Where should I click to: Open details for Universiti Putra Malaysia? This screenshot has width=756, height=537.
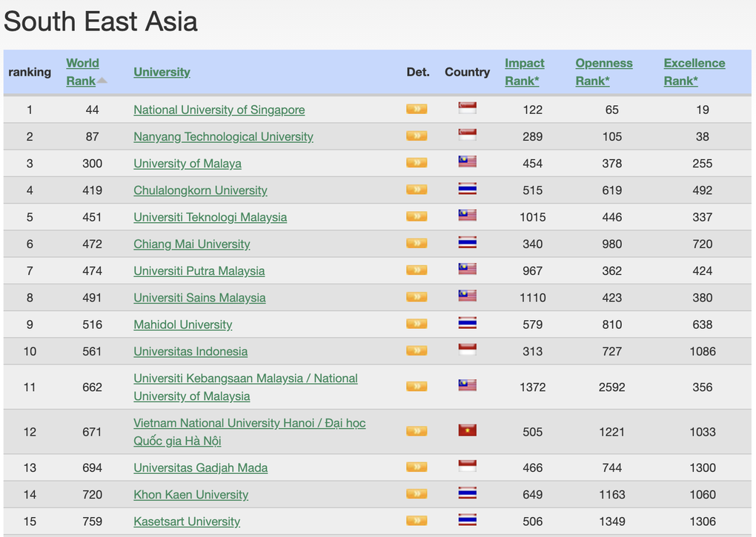(x=417, y=270)
